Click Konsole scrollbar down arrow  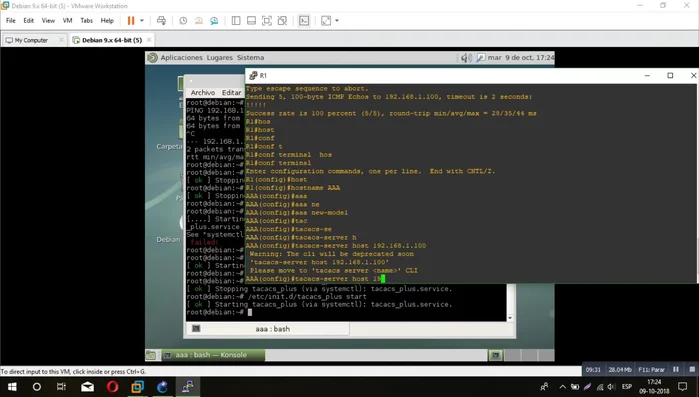[x=510, y=318]
